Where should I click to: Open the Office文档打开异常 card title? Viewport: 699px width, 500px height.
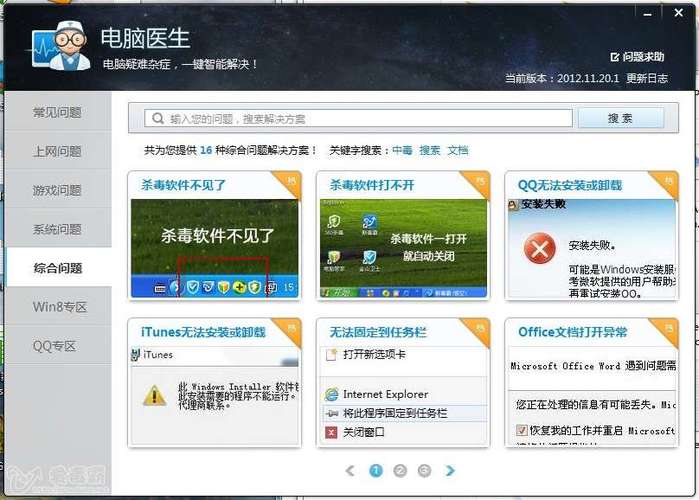573,332
